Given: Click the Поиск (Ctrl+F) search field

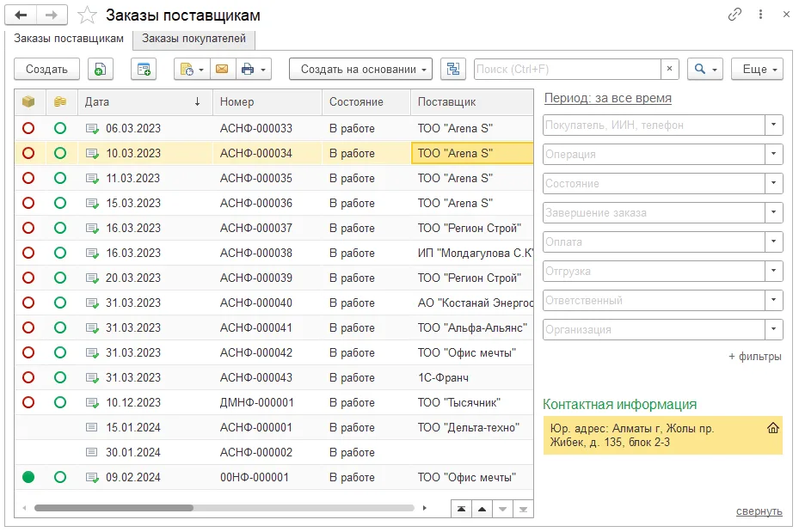Looking at the screenshot, I should (x=567, y=70).
